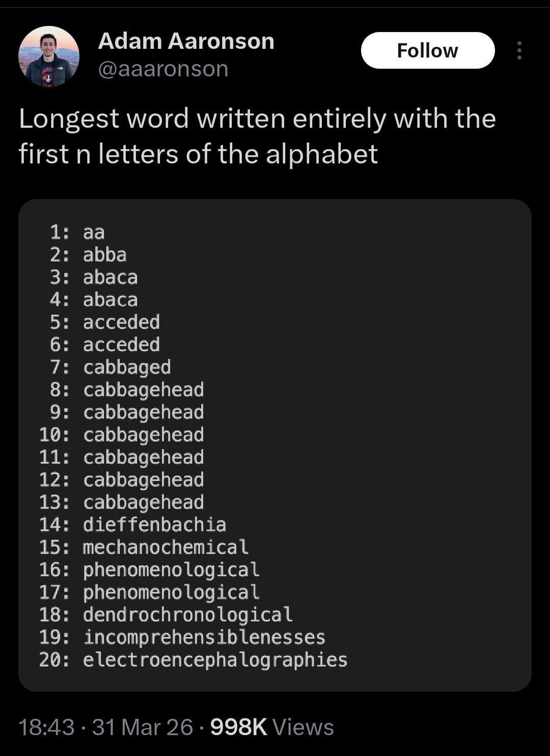550x756 pixels.
Task: Select the 'dendrochronological' line in the image
Action: click(x=187, y=614)
